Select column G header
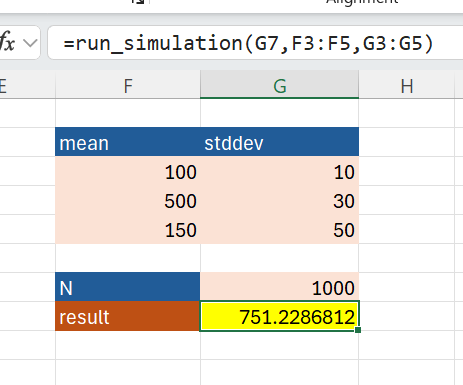The height and width of the screenshot is (385, 463). [280, 86]
